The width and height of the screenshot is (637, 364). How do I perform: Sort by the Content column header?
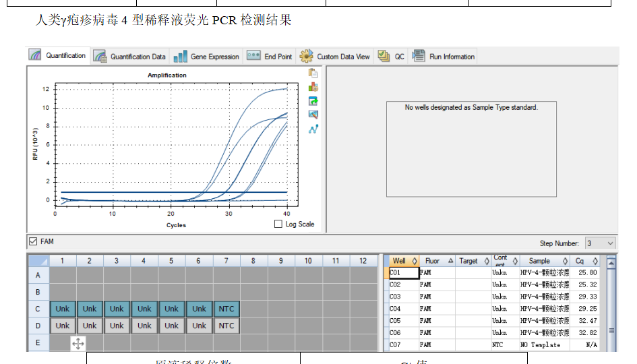[506, 261]
